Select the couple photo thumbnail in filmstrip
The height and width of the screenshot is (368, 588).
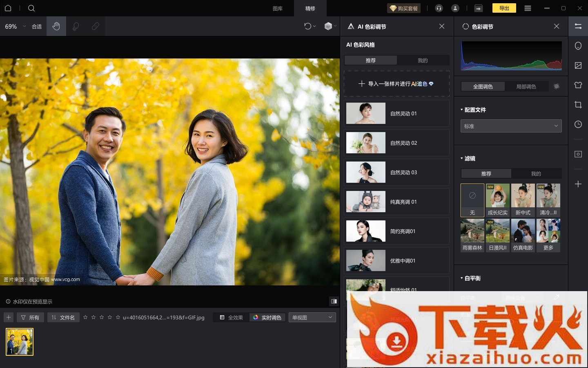pyautogui.click(x=20, y=342)
